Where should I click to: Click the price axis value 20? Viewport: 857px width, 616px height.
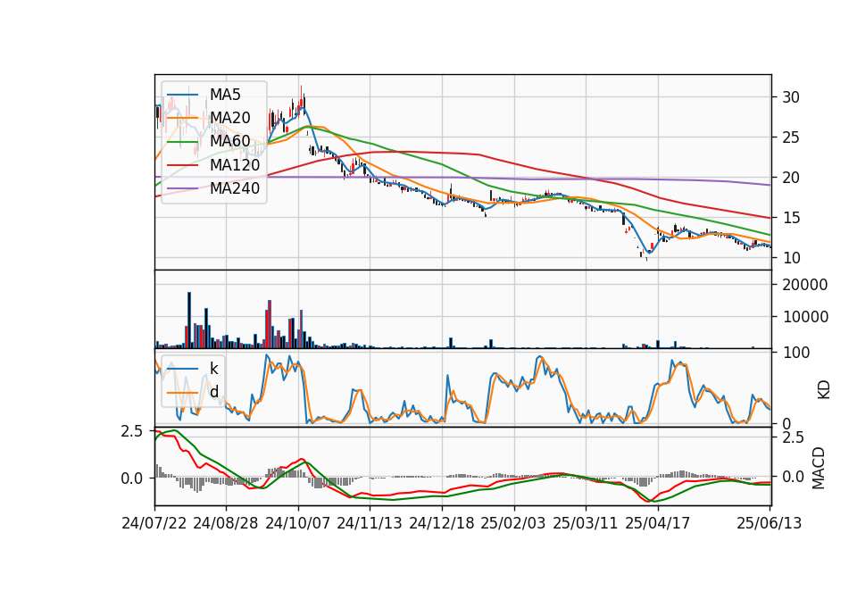[791, 178]
